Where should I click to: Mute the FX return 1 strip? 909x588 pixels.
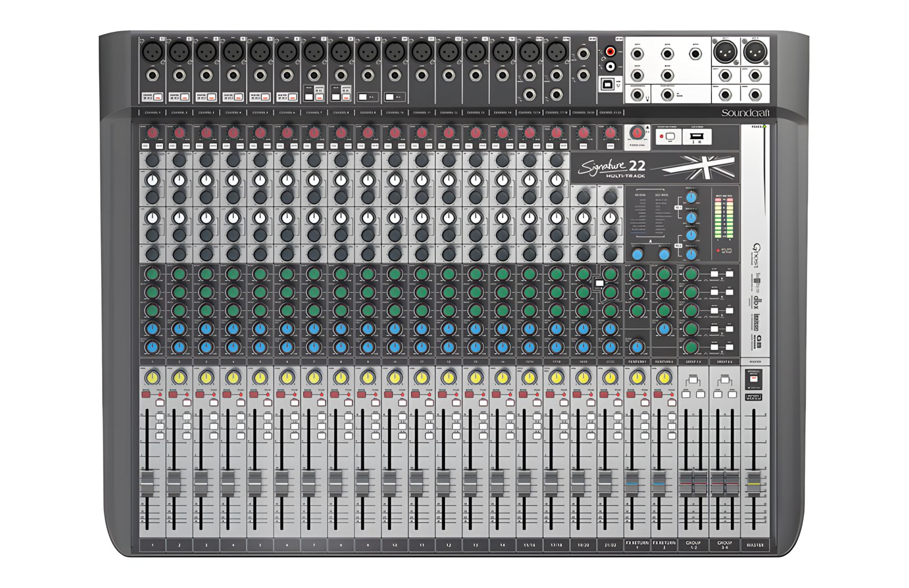click(630, 394)
